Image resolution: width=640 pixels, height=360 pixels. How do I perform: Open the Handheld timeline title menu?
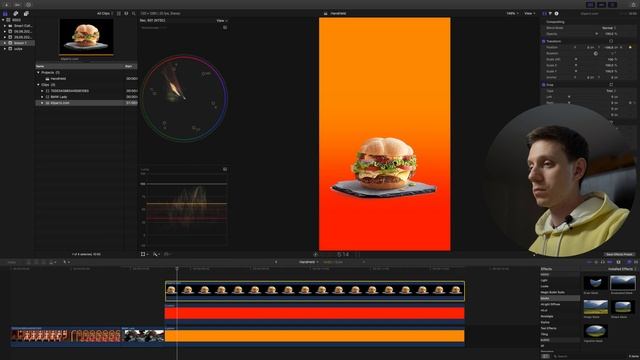pyautogui.click(x=309, y=262)
